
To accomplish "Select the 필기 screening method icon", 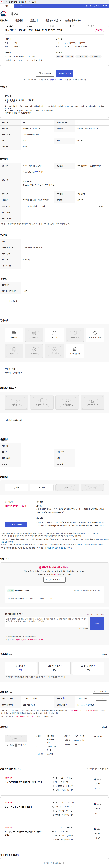I will (x=67, y=488).
